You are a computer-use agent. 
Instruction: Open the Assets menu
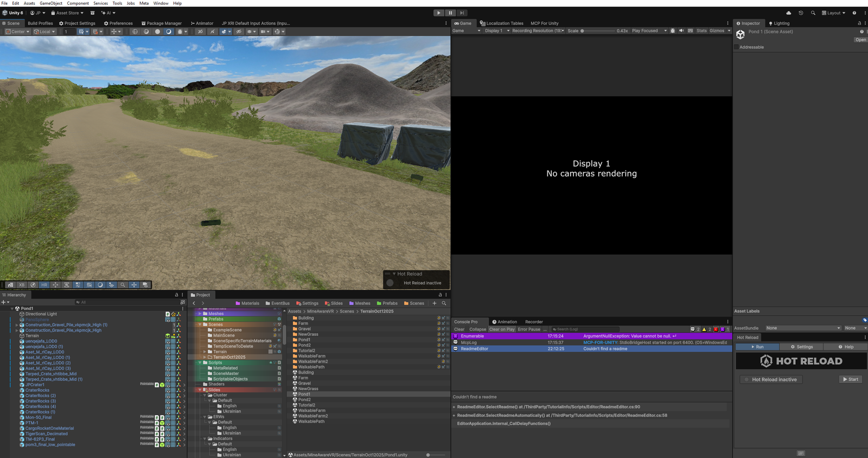tap(29, 3)
